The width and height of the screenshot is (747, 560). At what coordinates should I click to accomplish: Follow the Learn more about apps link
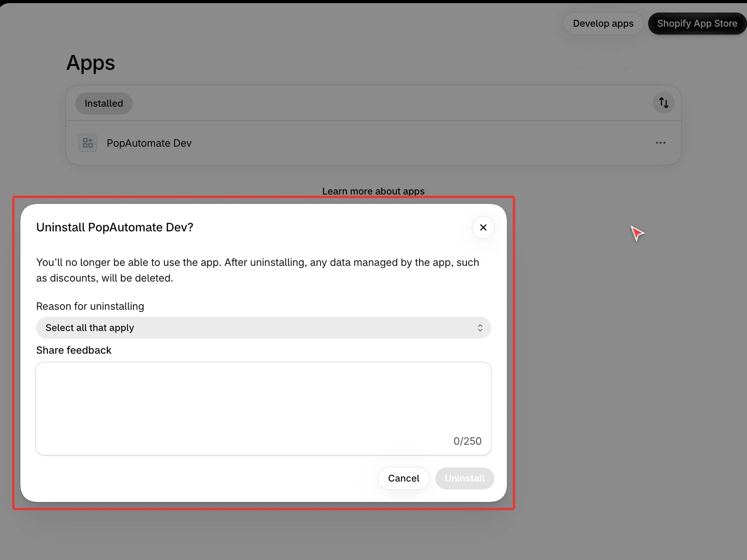coord(373,191)
